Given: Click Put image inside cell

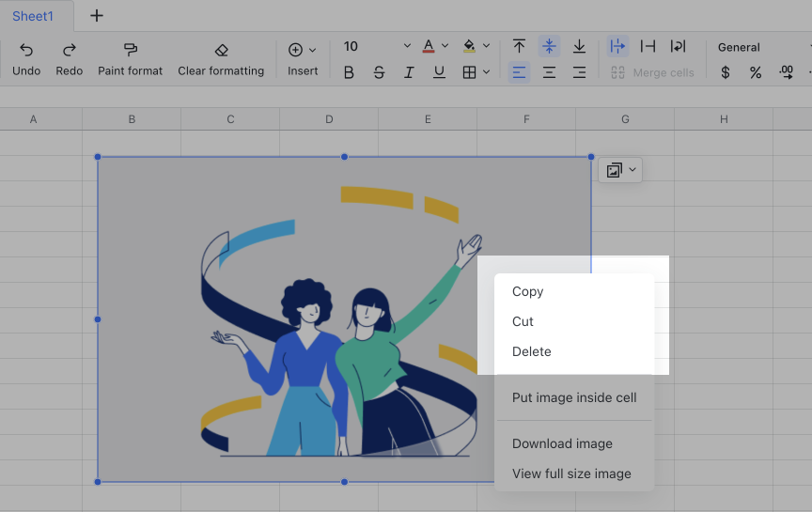Looking at the screenshot, I should pyautogui.click(x=574, y=397).
